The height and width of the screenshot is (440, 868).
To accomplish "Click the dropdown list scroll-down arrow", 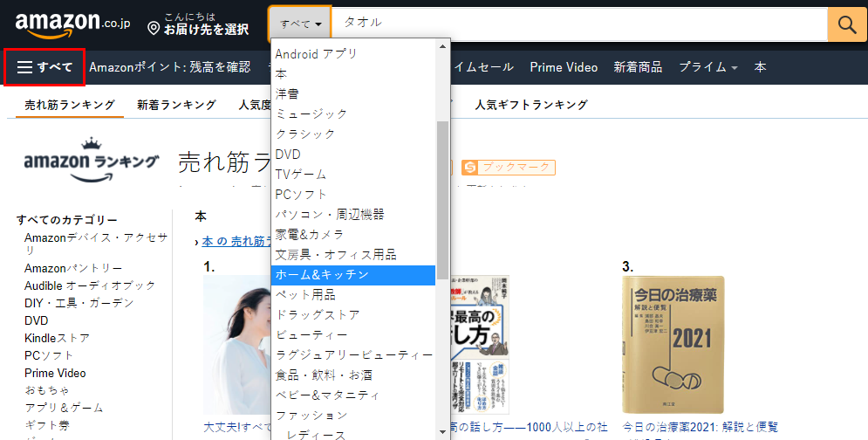I will click(x=442, y=432).
